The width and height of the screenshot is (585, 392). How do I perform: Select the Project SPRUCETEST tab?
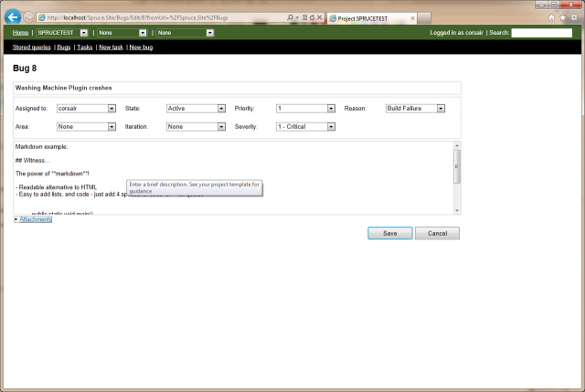(372, 18)
